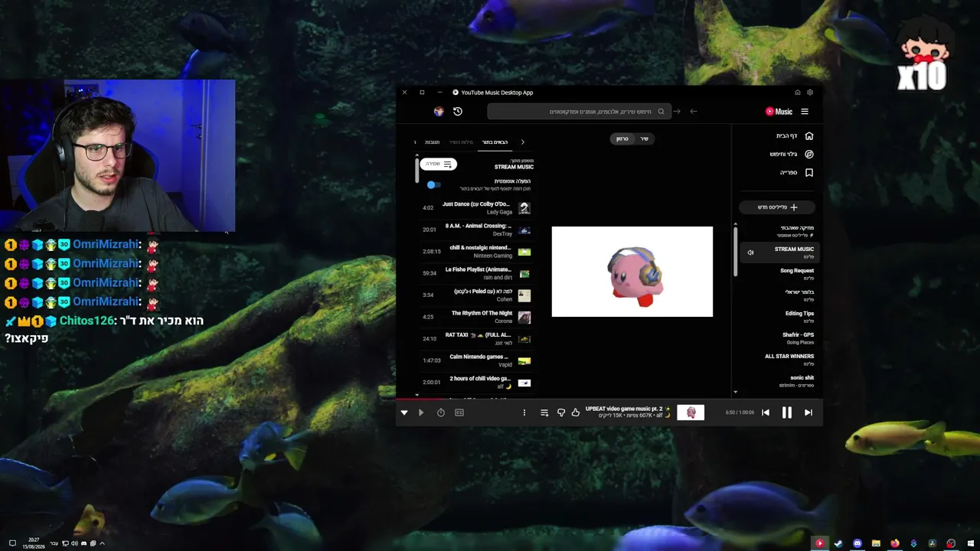The width and height of the screenshot is (980, 551).
Task: Add current song to playlist icon
Action: point(544,412)
